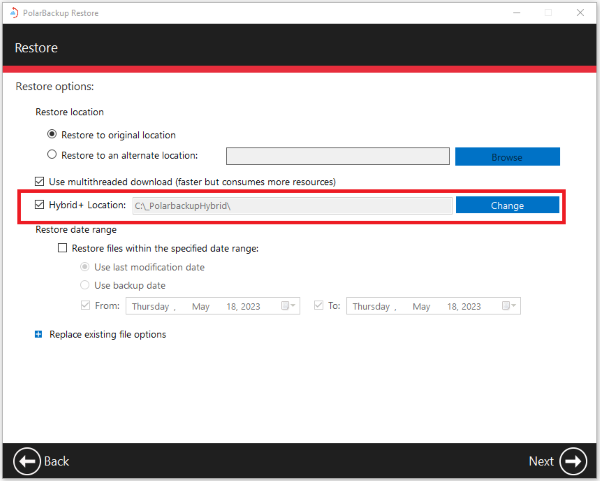Click the PolarBackup app logo in title bar
The image size is (600, 481).
tap(13, 13)
